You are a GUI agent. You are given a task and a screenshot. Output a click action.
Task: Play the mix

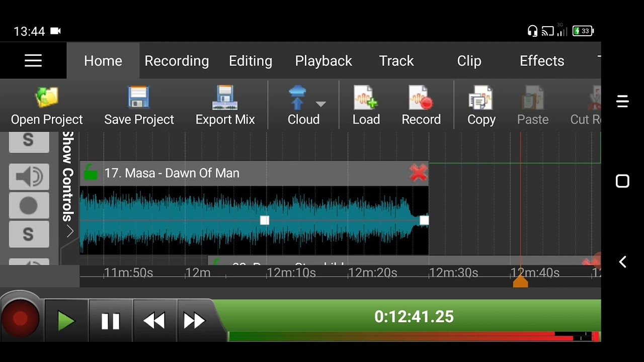click(66, 320)
